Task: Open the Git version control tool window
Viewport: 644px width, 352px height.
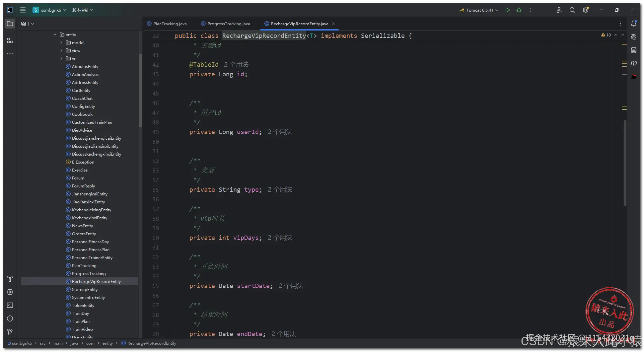Action: pos(10,332)
